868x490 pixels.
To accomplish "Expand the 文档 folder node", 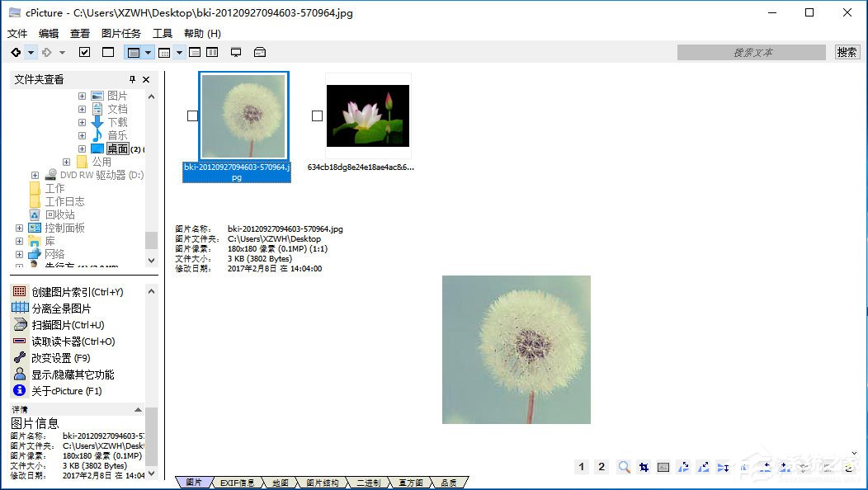I will pyautogui.click(x=82, y=109).
